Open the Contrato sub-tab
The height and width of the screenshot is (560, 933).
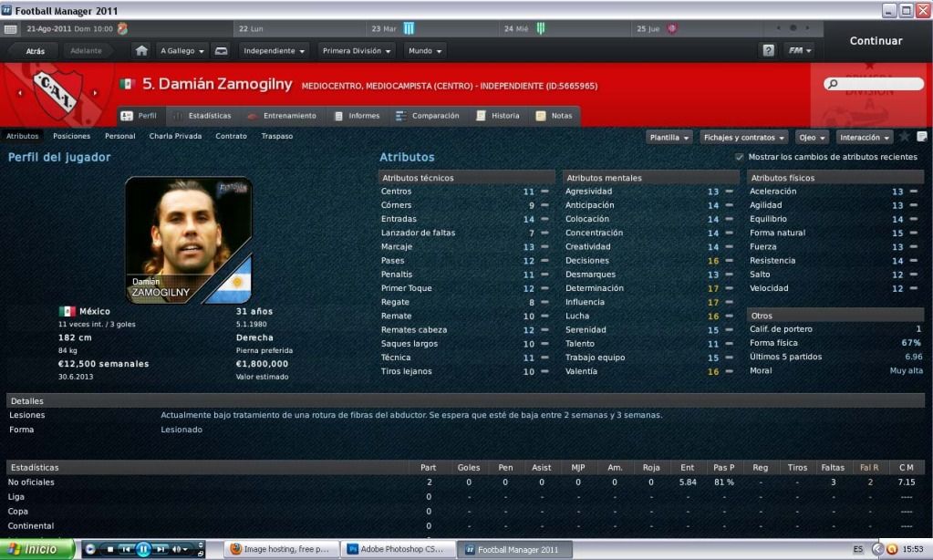point(231,136)
